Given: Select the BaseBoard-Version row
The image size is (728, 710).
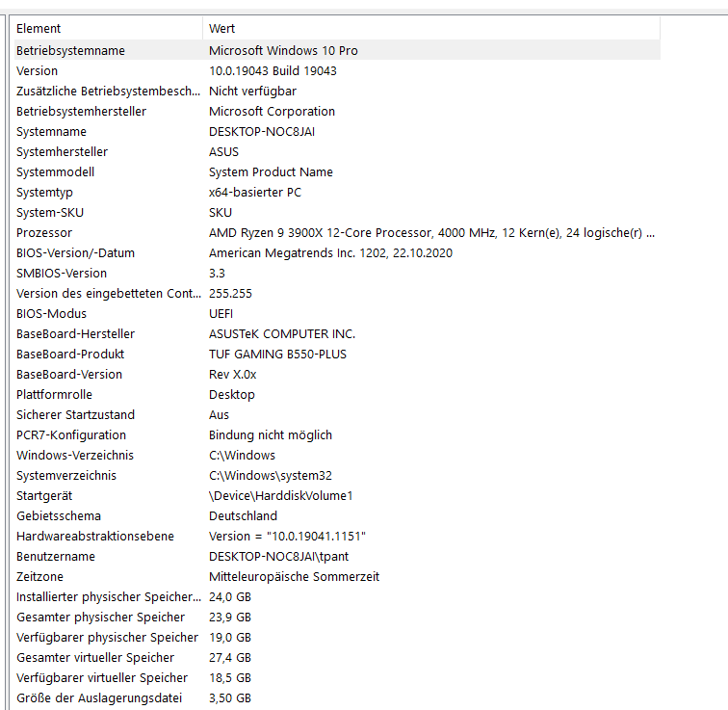Looking at the screenshot, I should (337, 375).
